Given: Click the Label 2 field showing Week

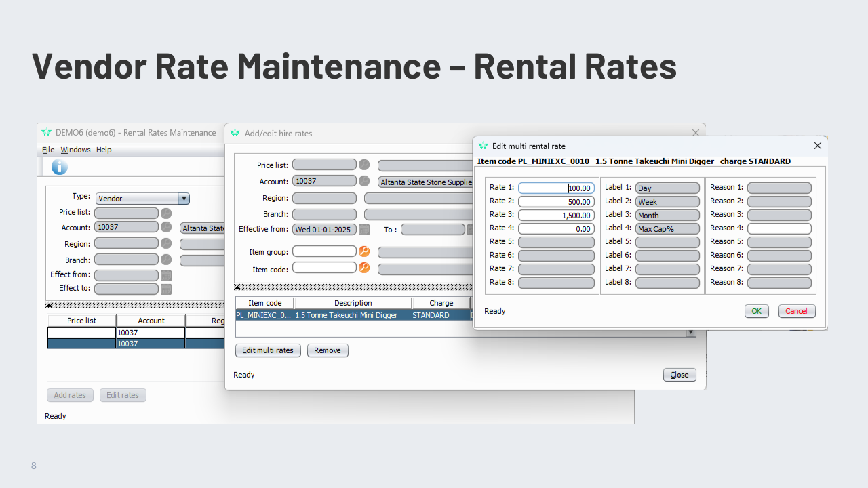Looking at the screenshot, I should 667,201.
